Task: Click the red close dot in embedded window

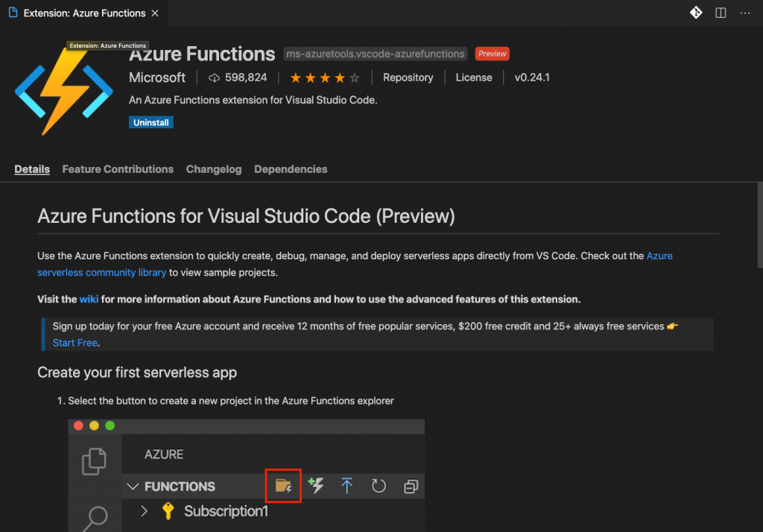Action: pyautogui.click(x=78, y=426)
